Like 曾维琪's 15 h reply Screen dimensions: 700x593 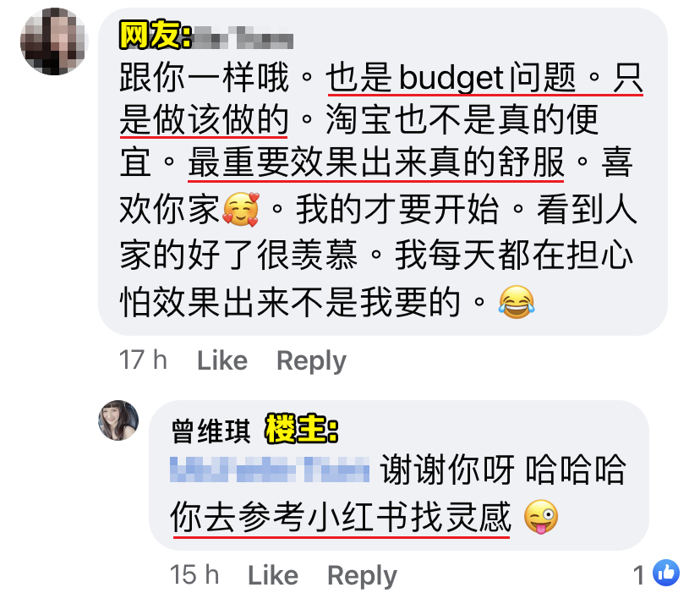coord(273,574)
